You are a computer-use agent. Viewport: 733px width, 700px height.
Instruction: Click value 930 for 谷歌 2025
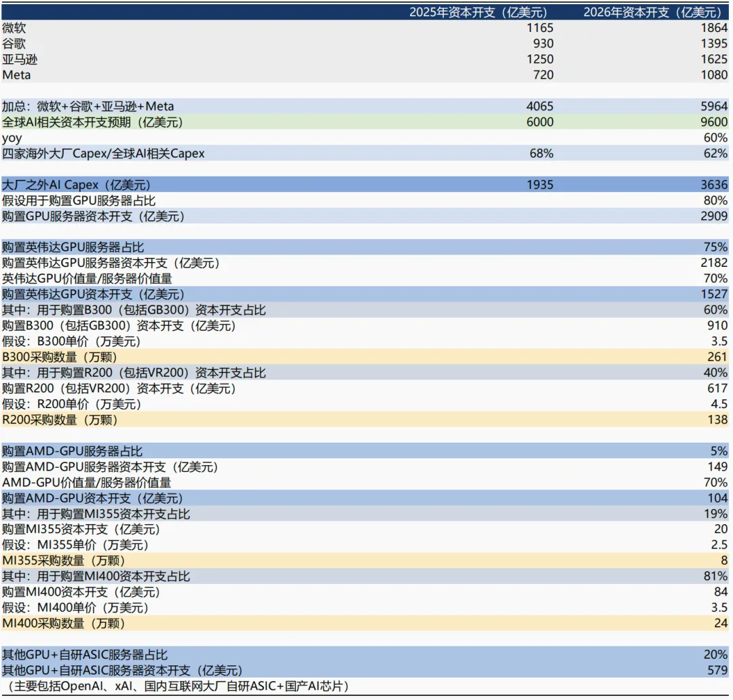pyautogui.click(x=543, y=43)
